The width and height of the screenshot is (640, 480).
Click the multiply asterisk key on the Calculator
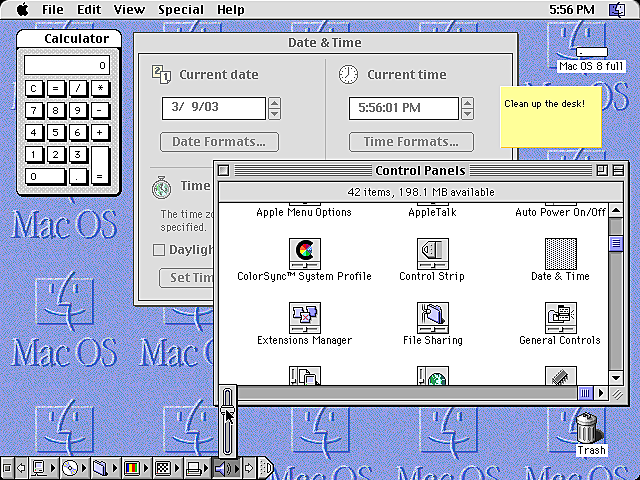pyautogui.click(x=100, y=88)
